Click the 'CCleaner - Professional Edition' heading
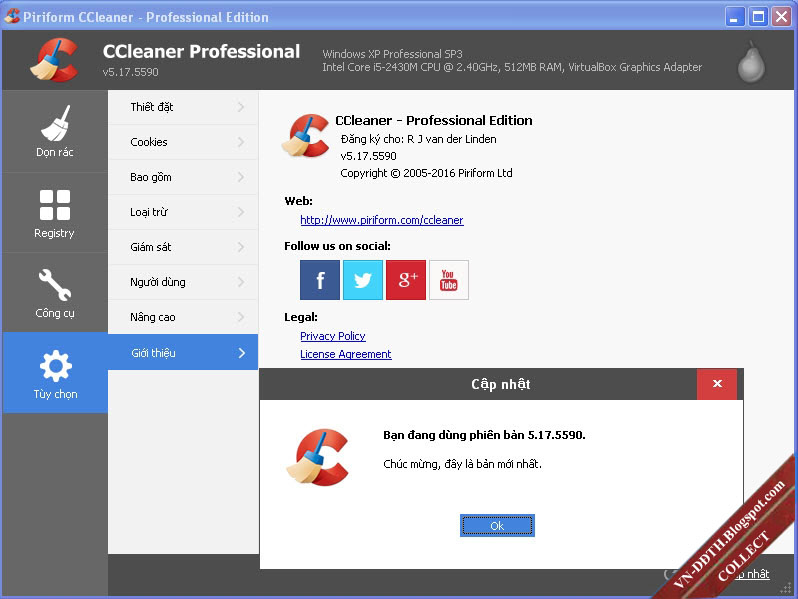Image resolution: width=798 pixels, height=599 pixels. 434,121
